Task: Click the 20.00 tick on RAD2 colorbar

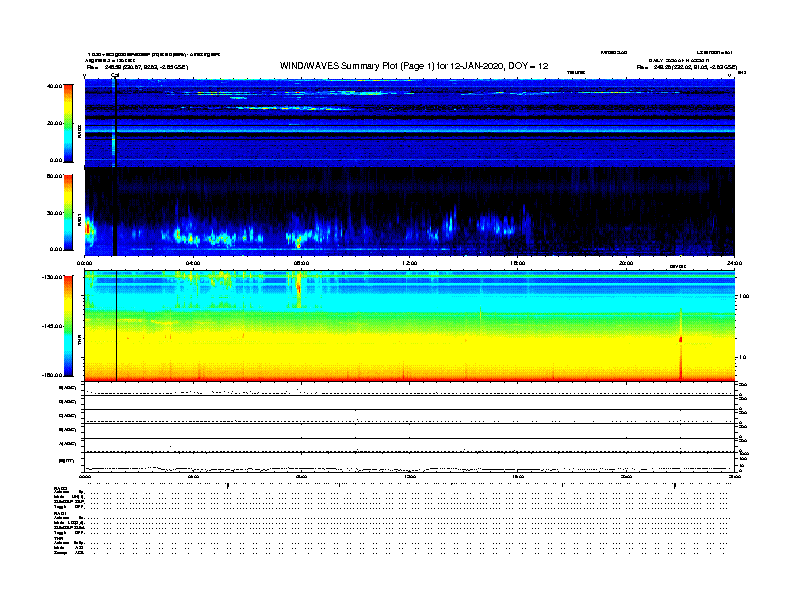Action: tap(55, 123)
